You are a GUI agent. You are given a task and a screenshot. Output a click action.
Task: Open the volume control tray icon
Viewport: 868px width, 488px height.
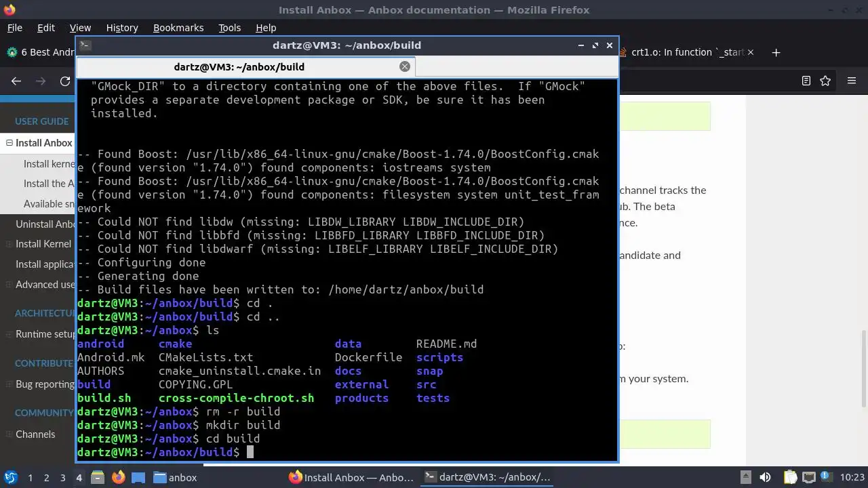(765, 477)
